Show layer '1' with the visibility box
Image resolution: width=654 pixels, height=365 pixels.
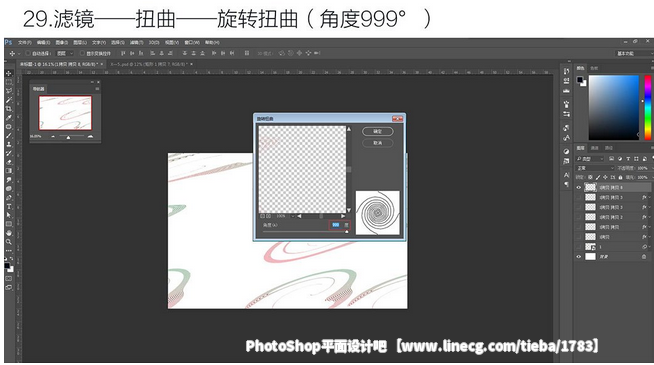pos(579,247)
